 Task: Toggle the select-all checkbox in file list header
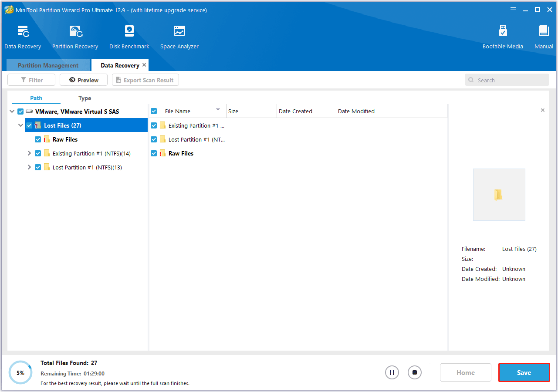[x=154, y=111]
